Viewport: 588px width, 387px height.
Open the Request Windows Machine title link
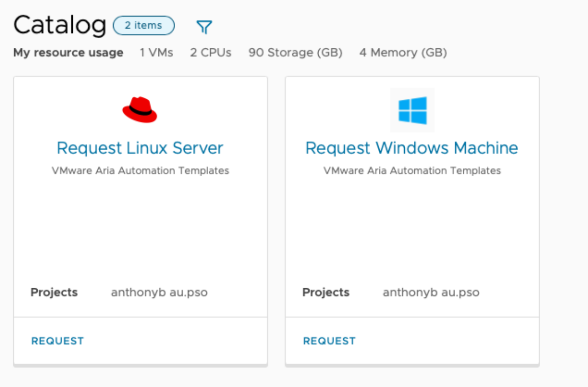tap(412, 148)
